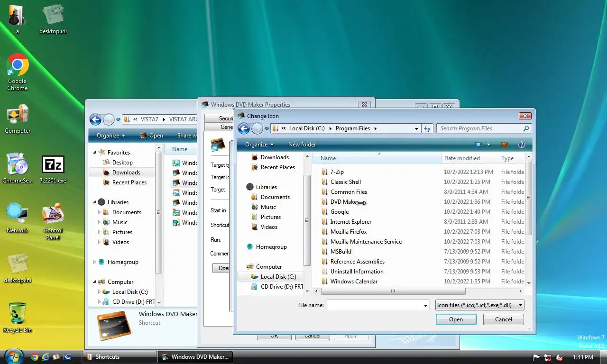Click the refresh button beside address bar

click(x=427, y=128)
